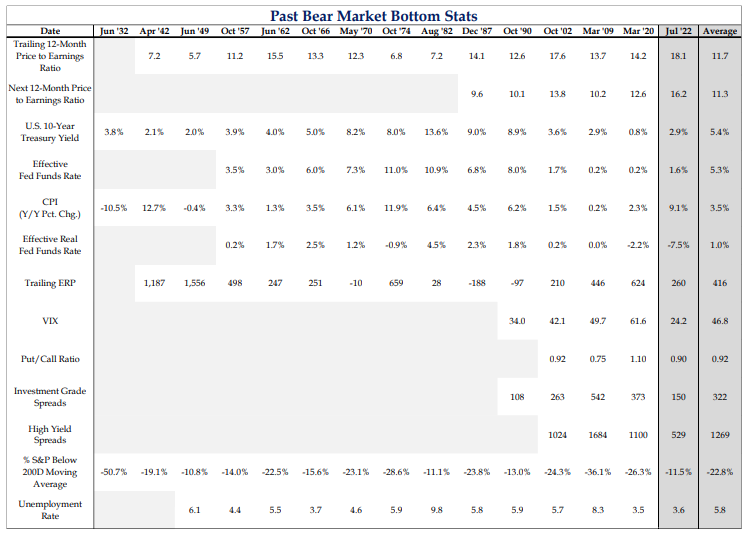
Task: Click the High Yield Spreads value 1684
Action: [598, 435]
